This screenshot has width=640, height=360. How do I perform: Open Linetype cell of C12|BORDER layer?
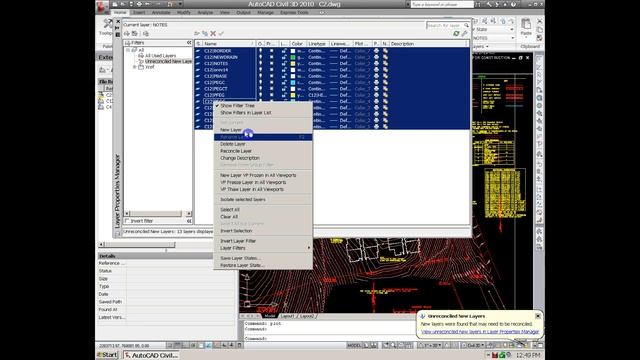tap(316, 51)
